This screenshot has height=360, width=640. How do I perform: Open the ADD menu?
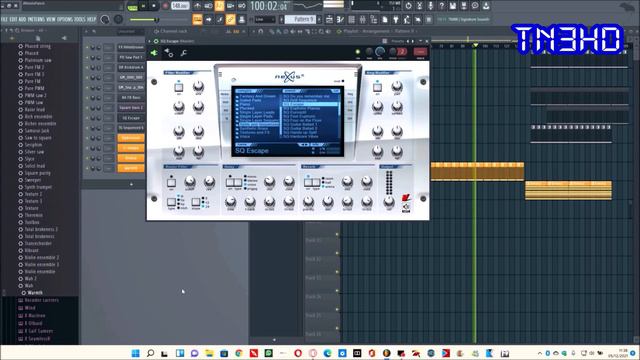pos(22,19)
